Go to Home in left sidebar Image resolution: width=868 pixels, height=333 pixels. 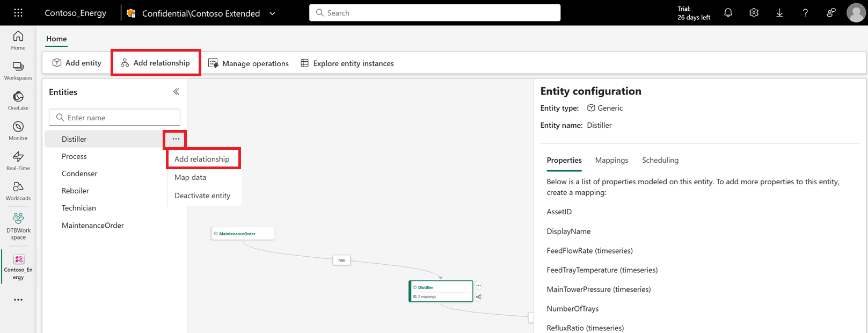18,40
